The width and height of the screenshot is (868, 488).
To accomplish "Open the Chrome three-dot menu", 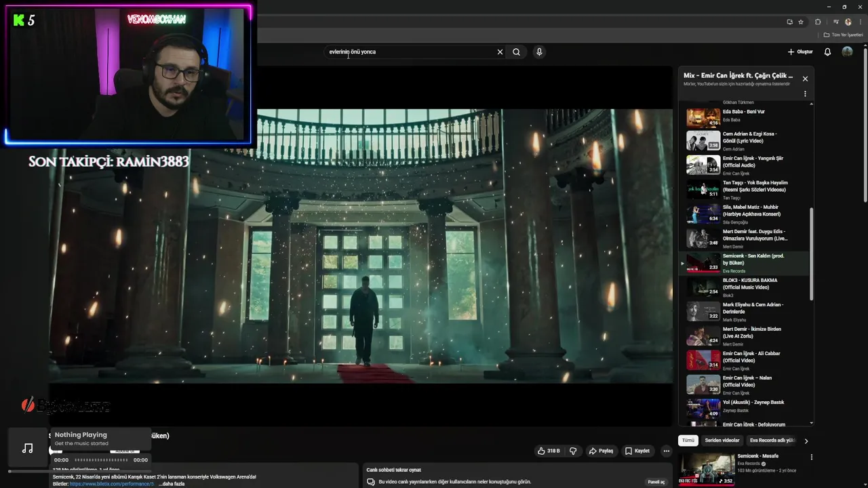I will coord(861,22).
